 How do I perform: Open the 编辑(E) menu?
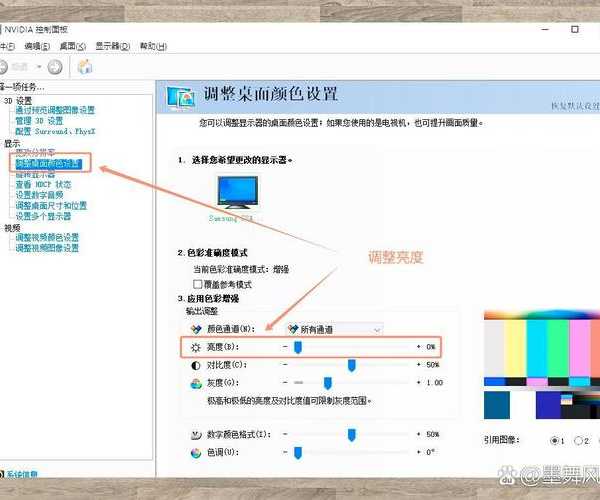coord(37,46)
